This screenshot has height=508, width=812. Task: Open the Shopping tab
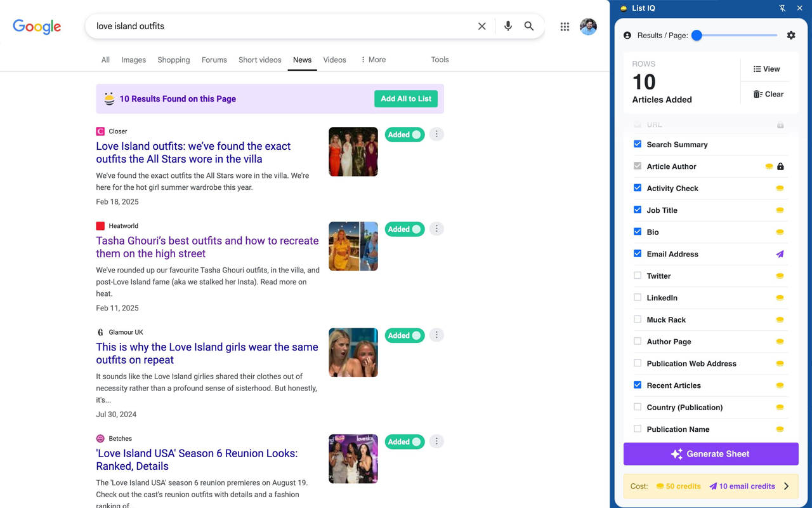tap(173, 59)
